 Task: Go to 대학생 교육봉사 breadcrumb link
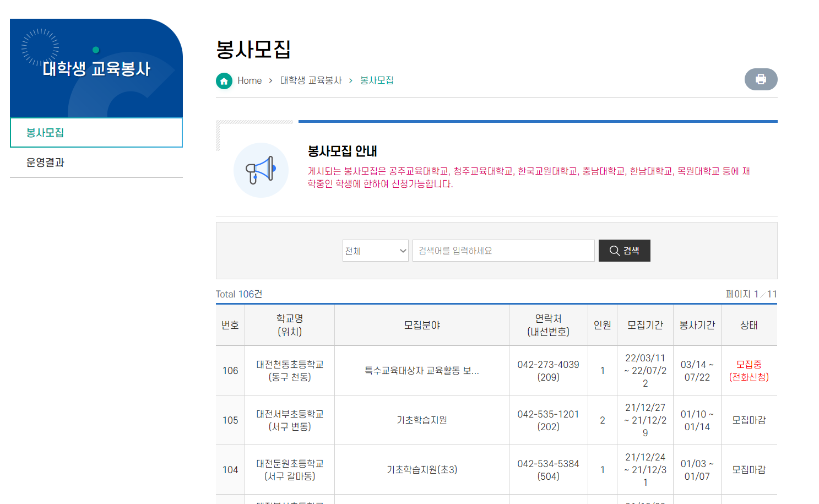pos(311,81)
